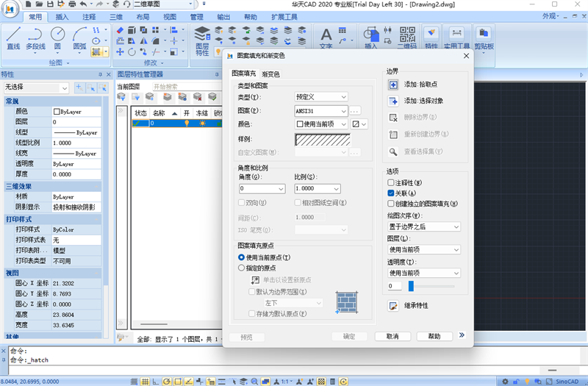Open the Layer Properties ribbon button

tap(202, 40)
